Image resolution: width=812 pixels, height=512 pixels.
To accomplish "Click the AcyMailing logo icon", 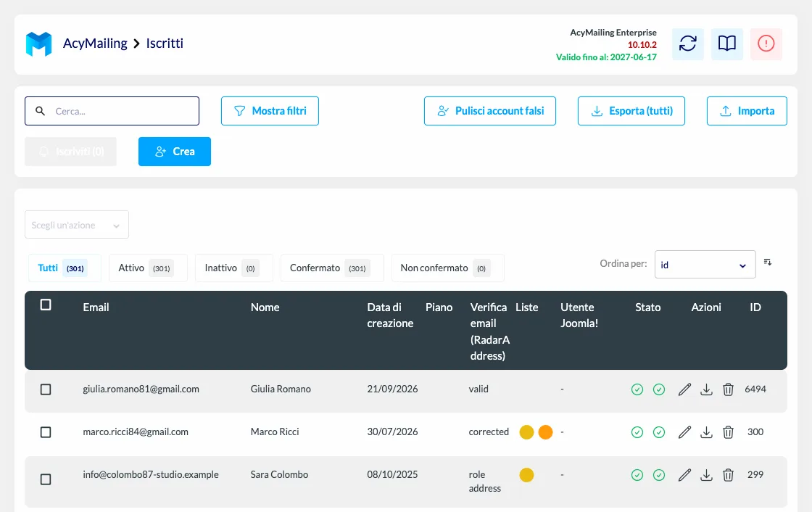I will tap(39, 44).
